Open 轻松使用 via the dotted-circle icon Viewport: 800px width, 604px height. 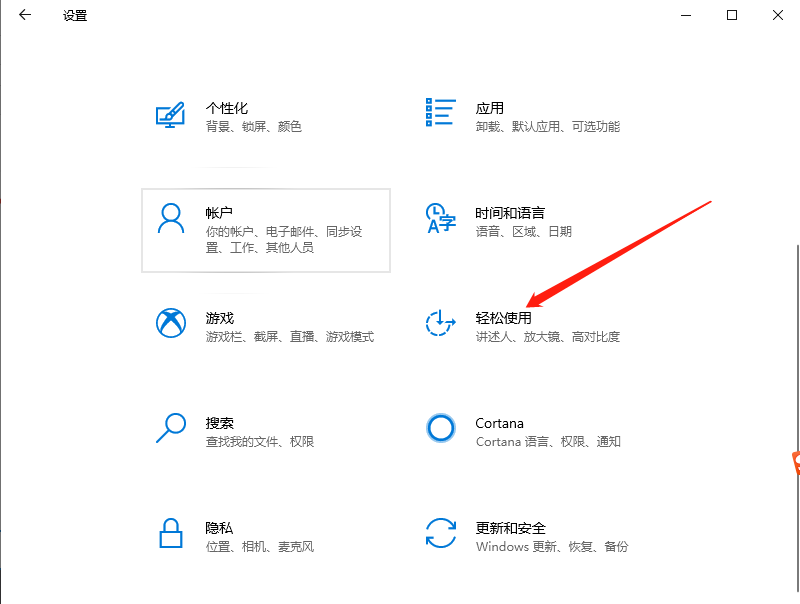point(439,322)
